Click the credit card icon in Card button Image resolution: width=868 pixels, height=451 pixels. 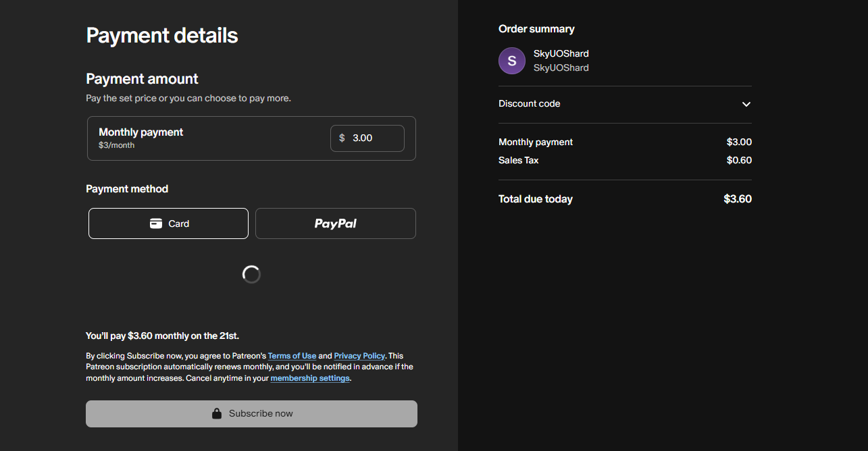point(156,223)
